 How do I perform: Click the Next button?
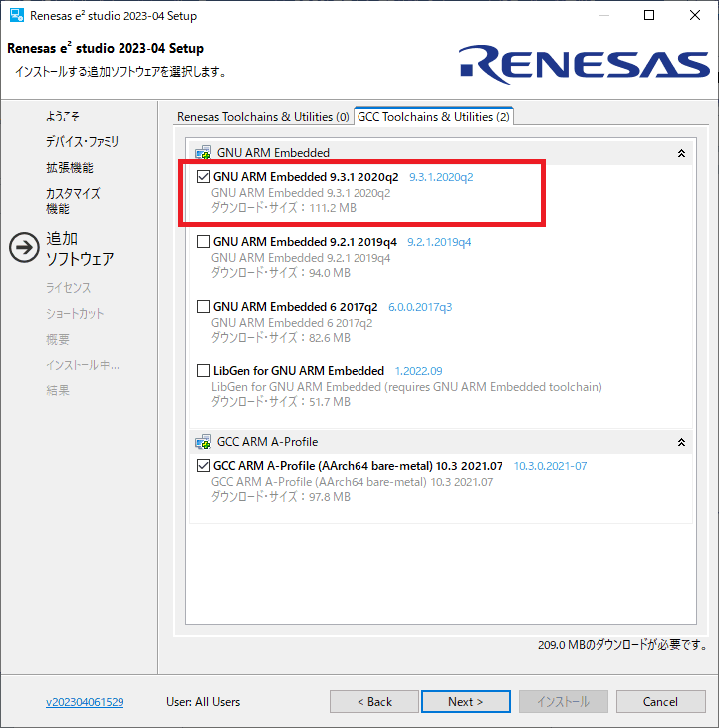[466, 701]
